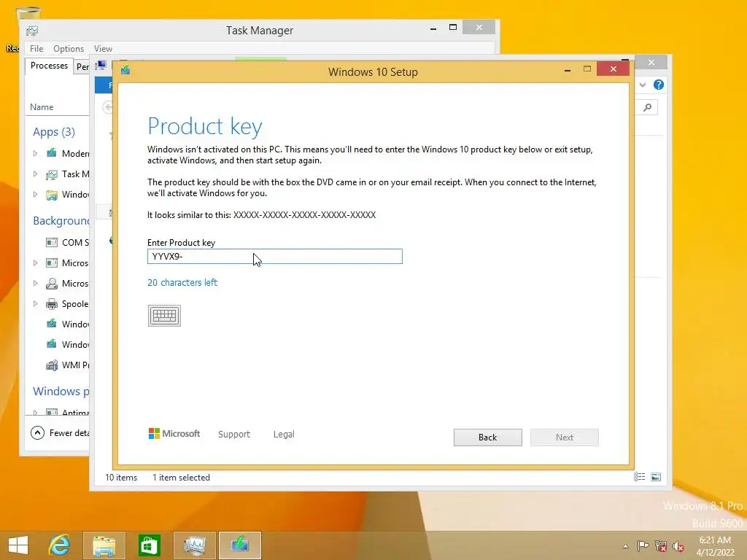Open the Start menu button
Viewport: 747px width, 560px height.
coord(18,545)
